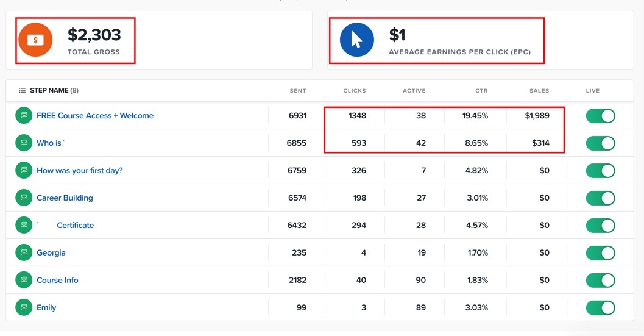Toggle Career Building live switch
The width and height of the screenshot is (644, 336).
601,198
